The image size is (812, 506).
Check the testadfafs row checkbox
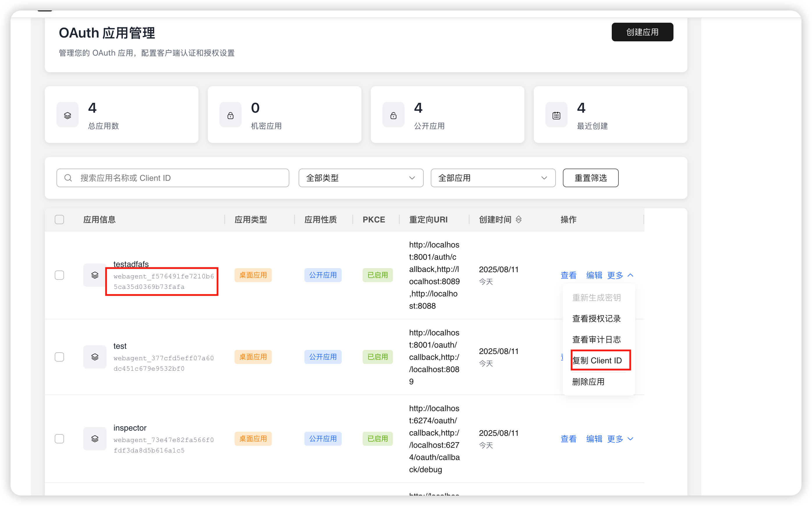(x=60, y=275)
